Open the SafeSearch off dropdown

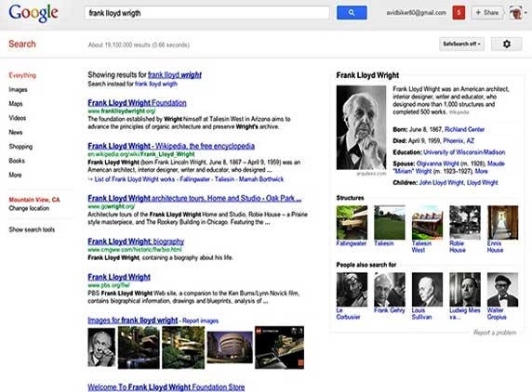(x=461, y=44)
